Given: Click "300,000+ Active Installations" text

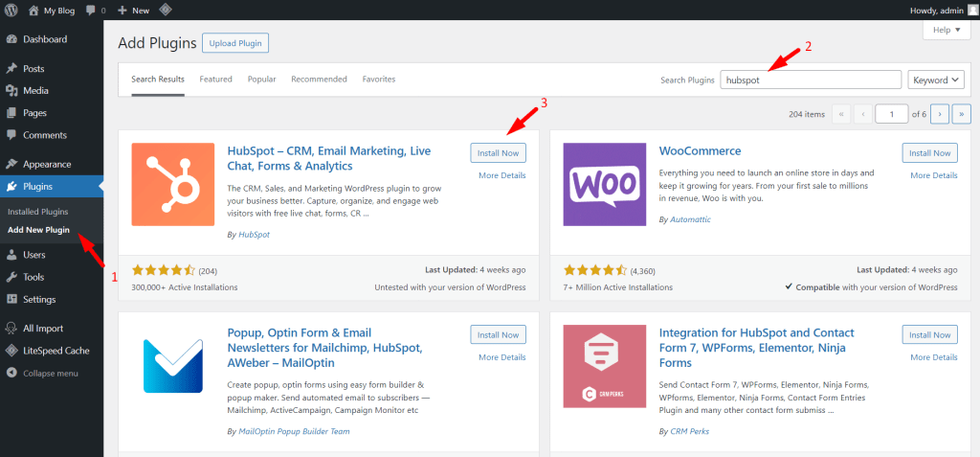Looking at the screenshot, I should [x=185, y=287].
